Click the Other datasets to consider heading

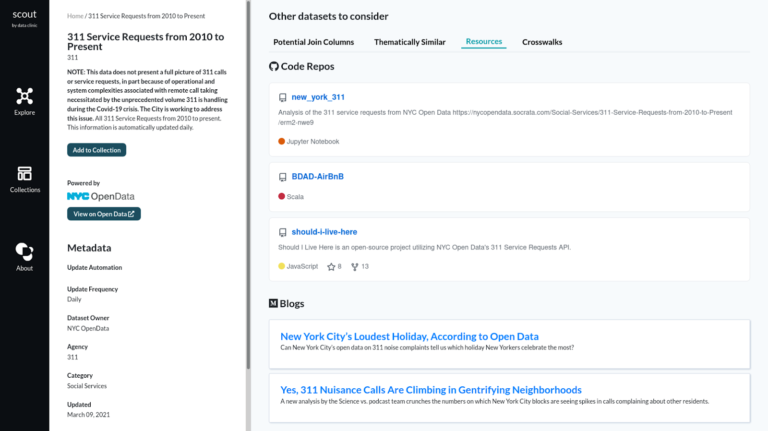coord(329,16)
